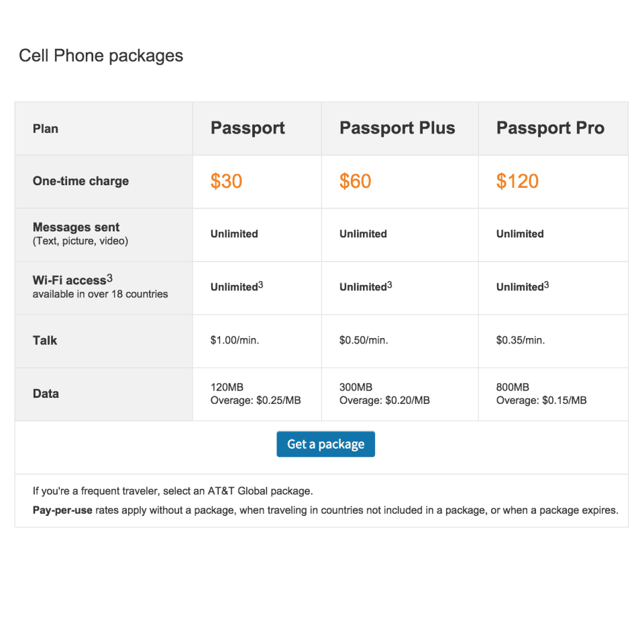The image size is (644, 644).
Task: Click the $0.35/min. Passport Pro talk rate
Action: [521, 340]
